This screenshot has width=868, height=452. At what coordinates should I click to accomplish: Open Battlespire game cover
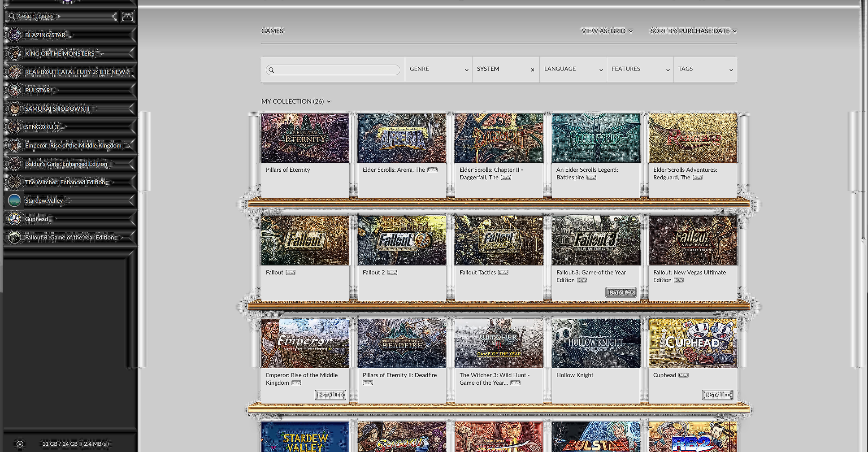(596, 138)
